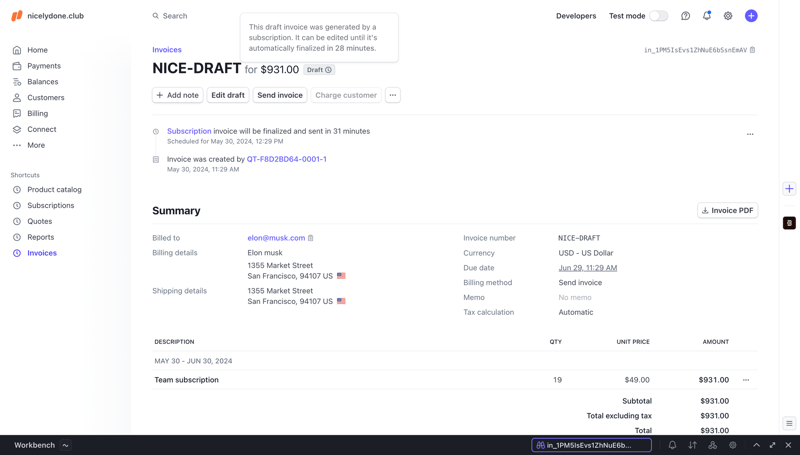Image resolution: width=800 pixels, height=455 pixels.
Task: Open the elon@musk.com customer link
Action: tap(276, 238)
